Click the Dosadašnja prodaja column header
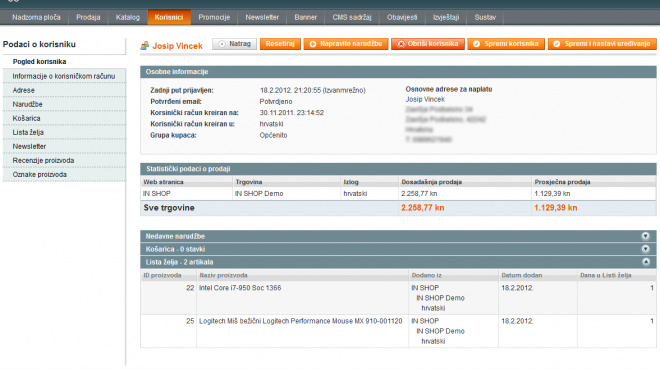Image resolution: width=660 pixels, height=370 pixels. pos(465,182)
